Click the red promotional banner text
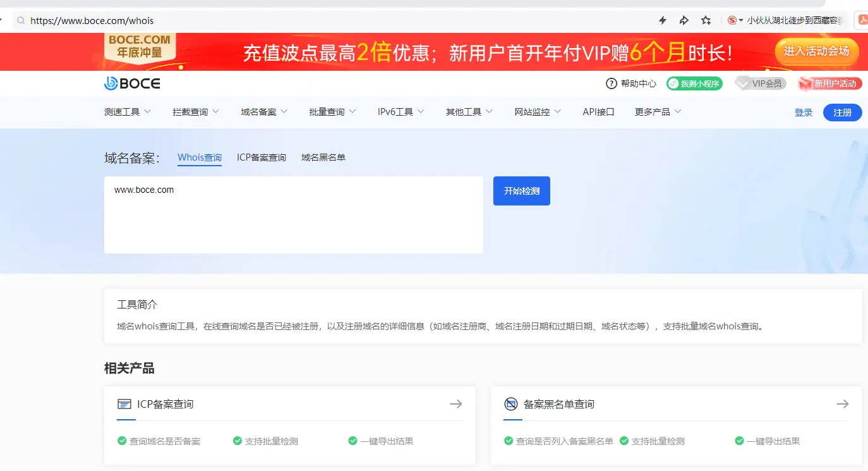 pyautogui.click(x=488, y=52)
